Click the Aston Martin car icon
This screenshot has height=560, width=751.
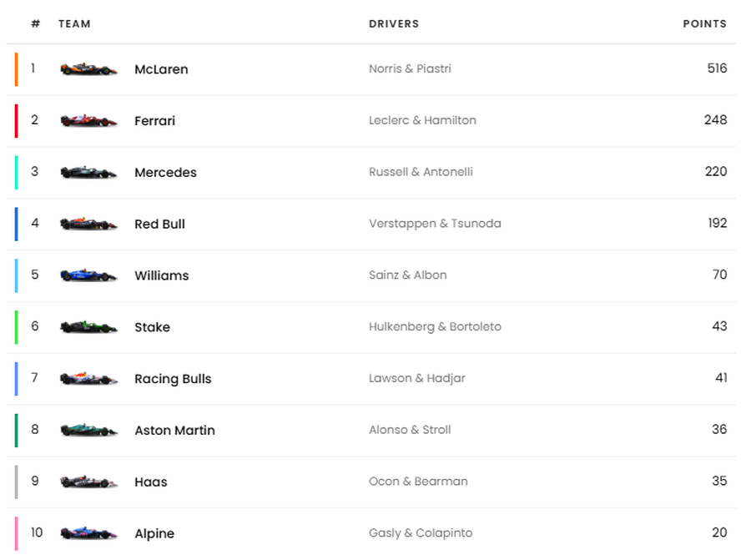pos(88,431)
